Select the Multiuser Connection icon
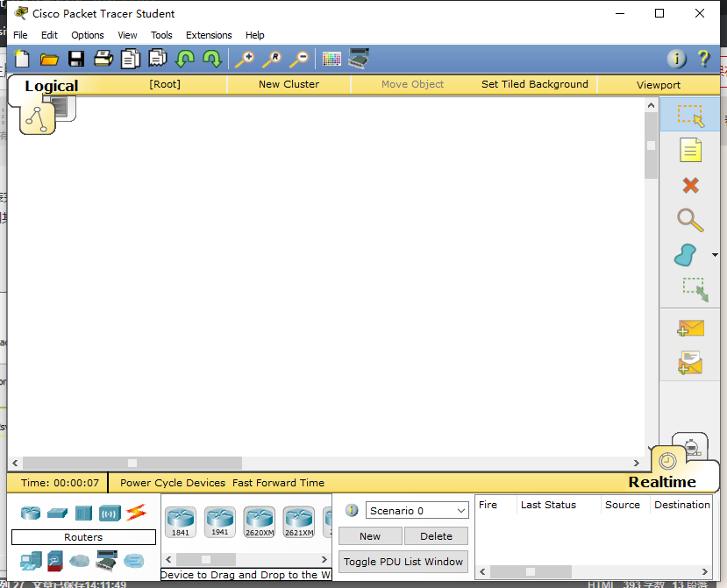This screenshot has height=588, width=727. click(x=134, y=561)
